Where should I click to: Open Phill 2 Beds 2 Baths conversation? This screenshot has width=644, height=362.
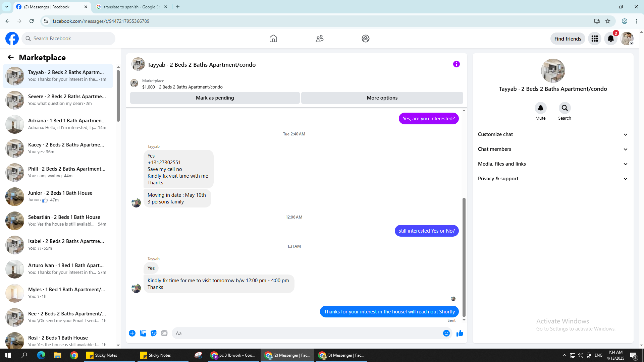[58, 173]
